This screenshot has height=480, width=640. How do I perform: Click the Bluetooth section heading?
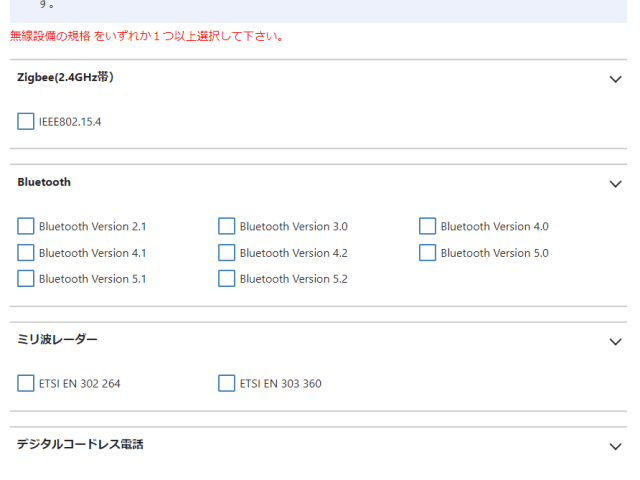coord(44,182)
